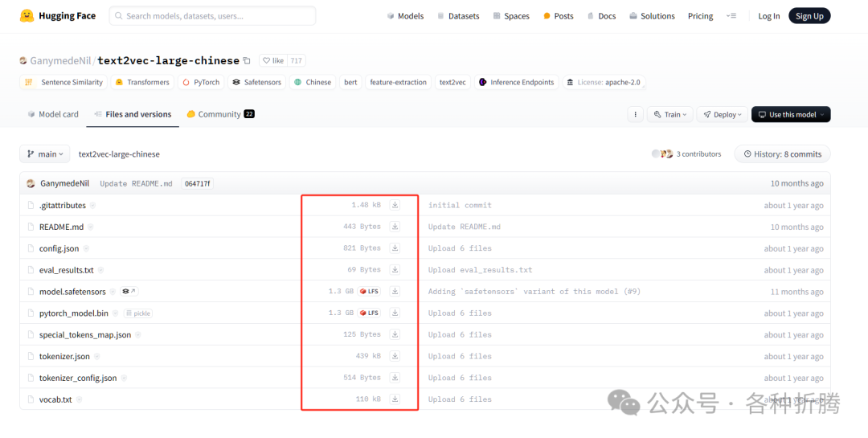Select the text2vec tag
Viewport: 868px width, 438px height.
click(452, 82)
